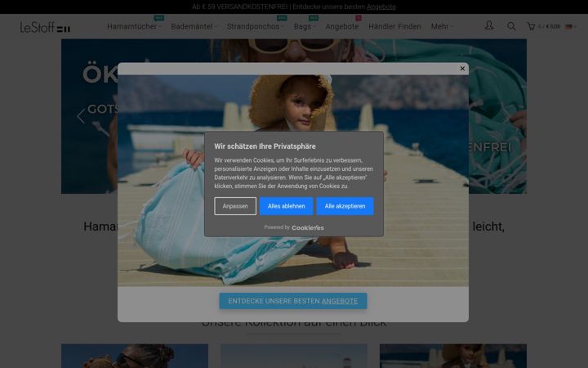The image size is (588, 368).
Task: Open the shopping cart icon
Action: [531, 26]
